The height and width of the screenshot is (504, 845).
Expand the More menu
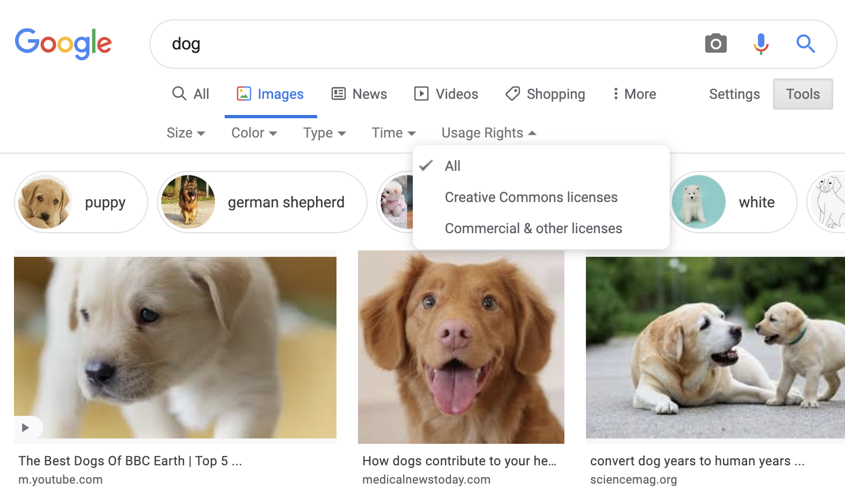coord(634,94)
